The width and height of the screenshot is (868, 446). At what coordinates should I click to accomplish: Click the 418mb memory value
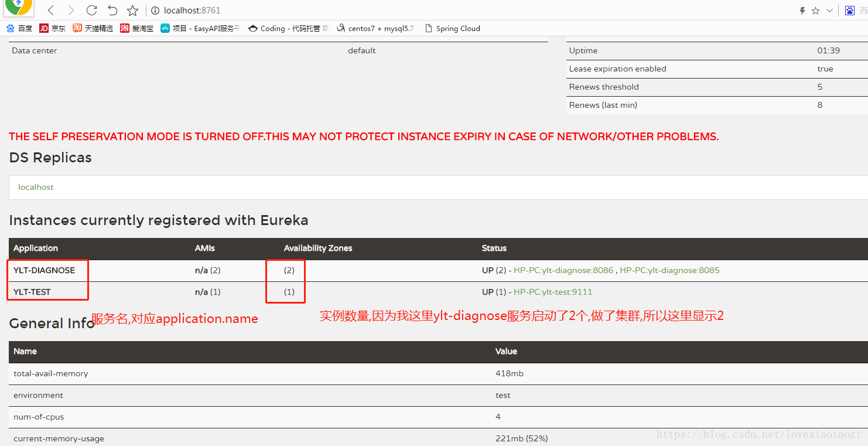coord(510,373)
